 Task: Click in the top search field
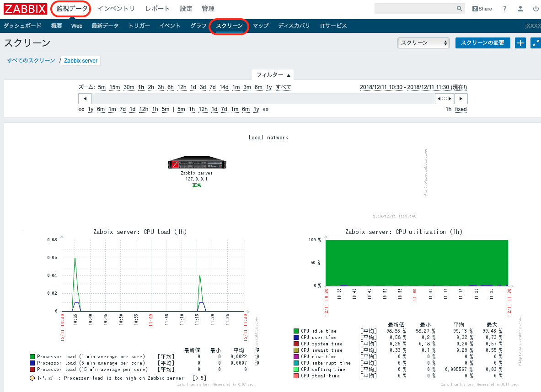pyautogui.click(x=414, y=9)
